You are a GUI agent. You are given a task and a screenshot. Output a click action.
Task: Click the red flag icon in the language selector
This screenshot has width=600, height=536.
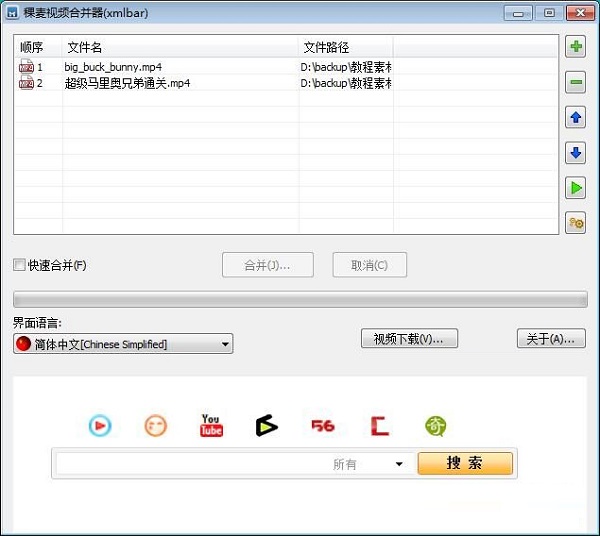(x=23, y=344)
